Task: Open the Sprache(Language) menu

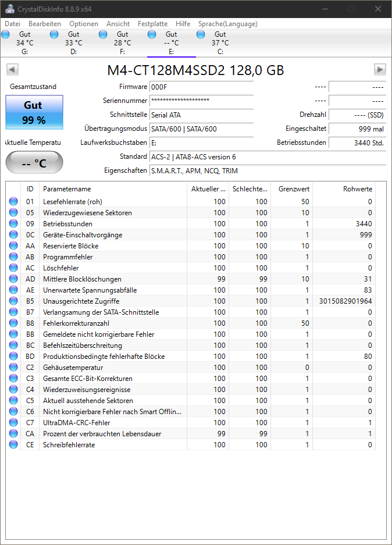Action: 228,24
